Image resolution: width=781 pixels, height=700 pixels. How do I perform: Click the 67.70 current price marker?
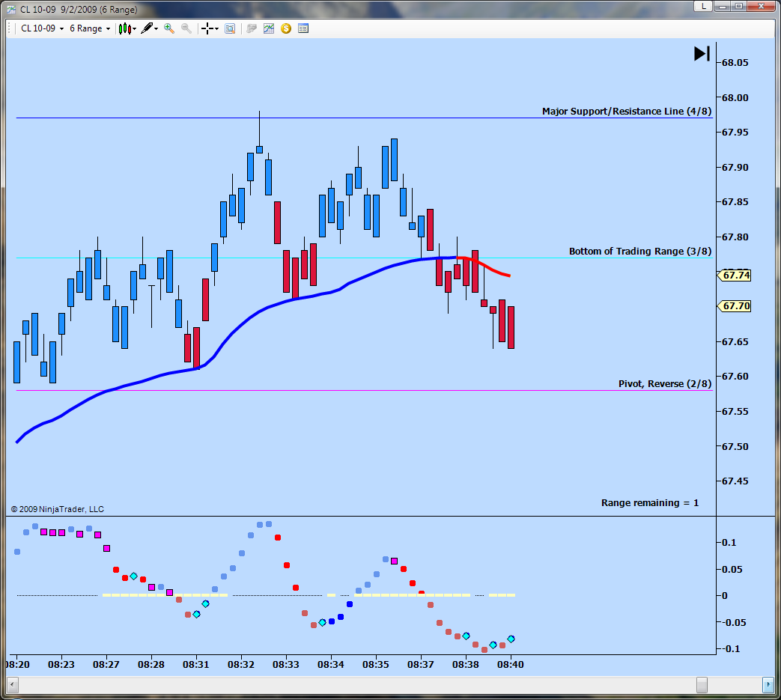pyautogui.click(x=734, y=305)
